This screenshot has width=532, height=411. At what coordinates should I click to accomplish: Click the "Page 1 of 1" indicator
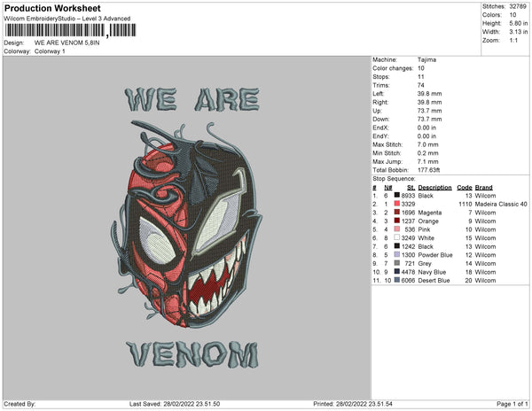(x=512, y=404)
